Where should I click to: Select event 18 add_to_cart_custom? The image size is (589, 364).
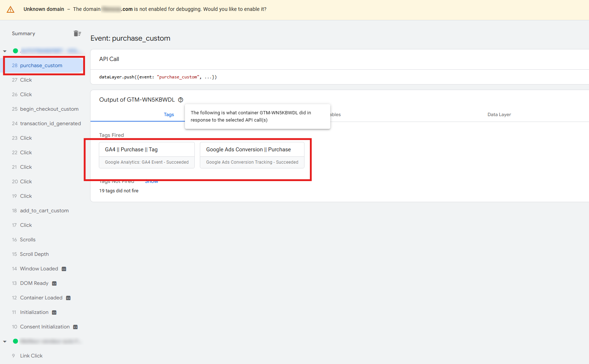(44, 210)
